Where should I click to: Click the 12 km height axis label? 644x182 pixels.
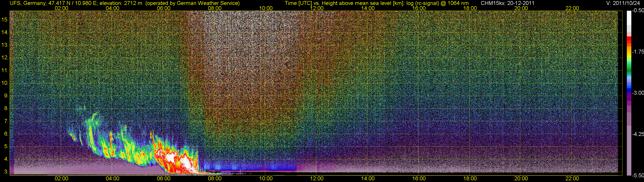tap(5, 58)
